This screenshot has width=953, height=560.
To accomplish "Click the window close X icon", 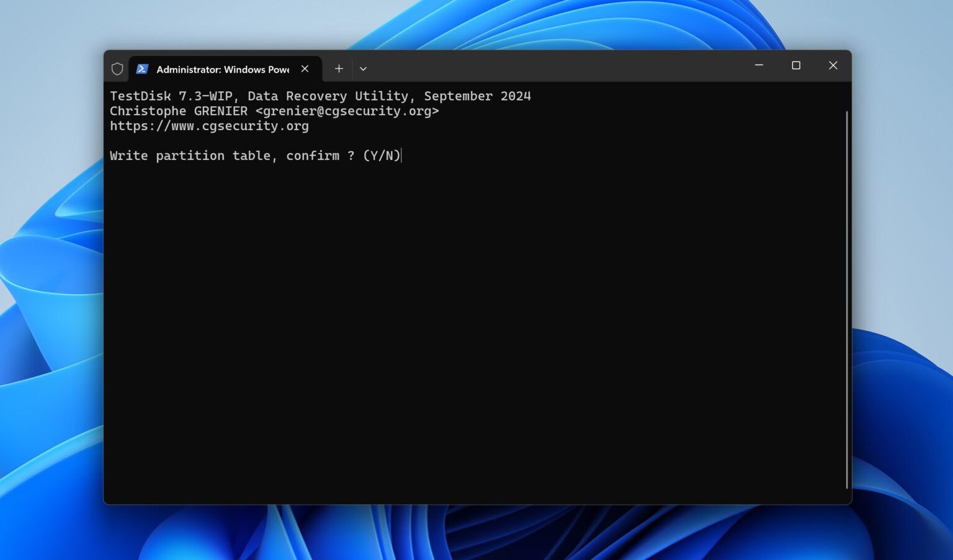I will (833, 65).
